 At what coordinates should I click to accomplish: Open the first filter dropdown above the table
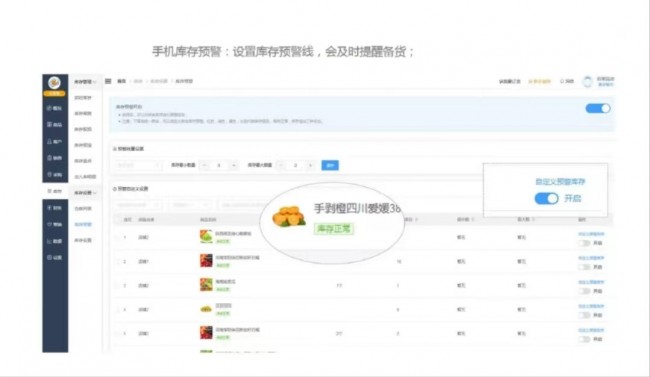tap(138, 205)
